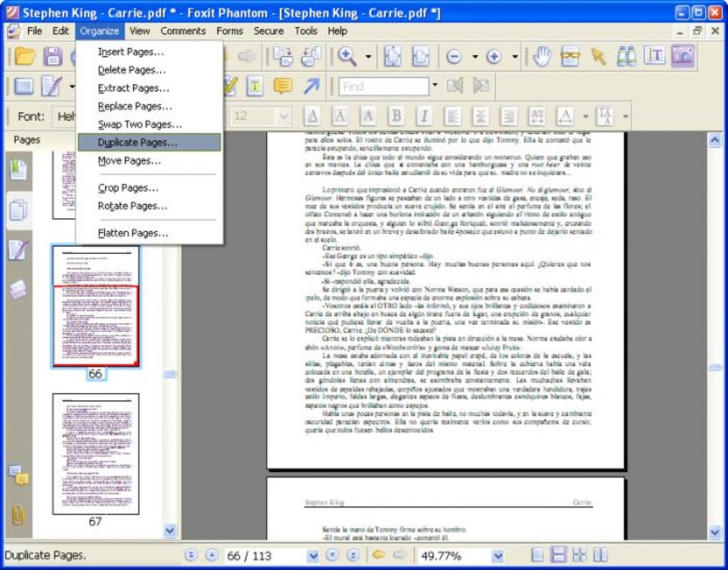Select the Snapshot camera tool
The width and height of the screenshot is (728, 570).
(x=683, y=56)
